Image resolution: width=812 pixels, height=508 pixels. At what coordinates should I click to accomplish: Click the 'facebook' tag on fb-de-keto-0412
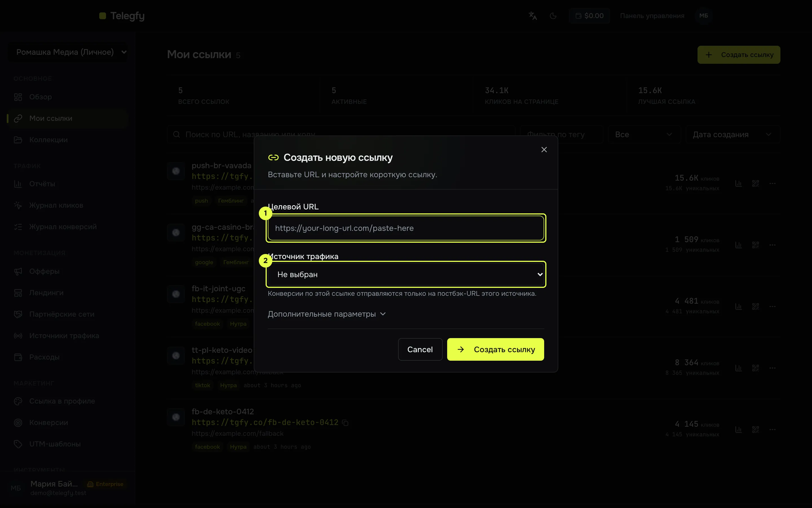[207, 447]
